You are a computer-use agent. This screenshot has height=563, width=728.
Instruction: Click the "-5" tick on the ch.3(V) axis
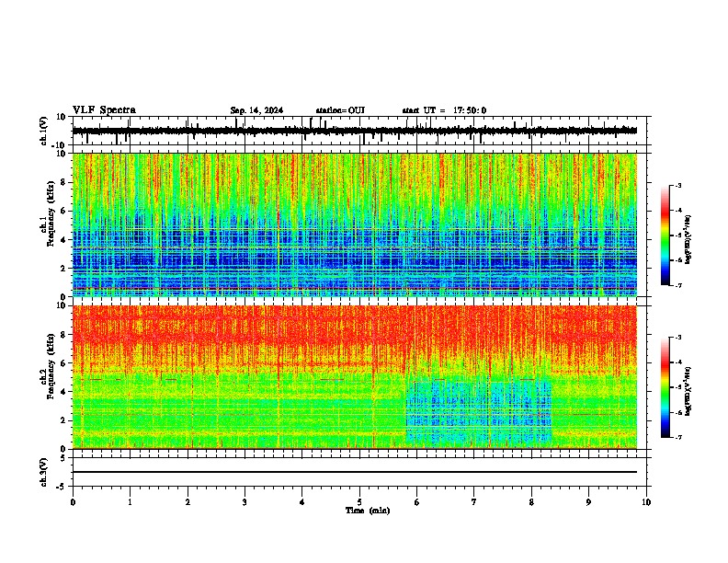tap(62, 487)
